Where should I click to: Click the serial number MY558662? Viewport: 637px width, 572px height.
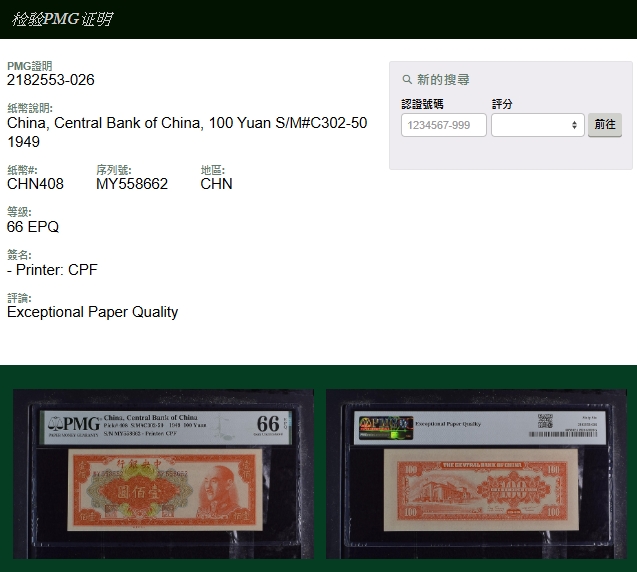point(132,184)
